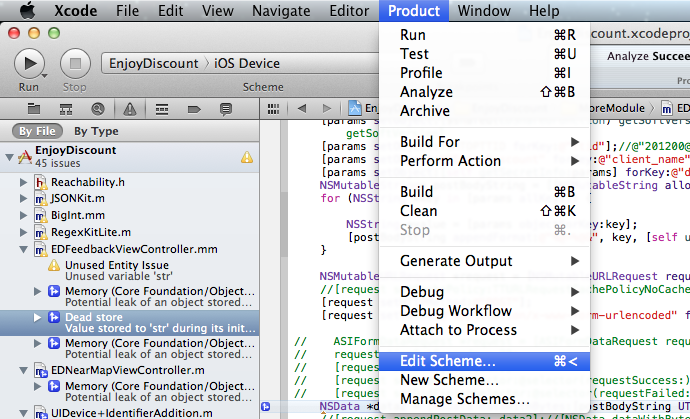This screenshot has width=690, height=419.
Task: Click the related files grid icon
Action: [x=272, y=108]
